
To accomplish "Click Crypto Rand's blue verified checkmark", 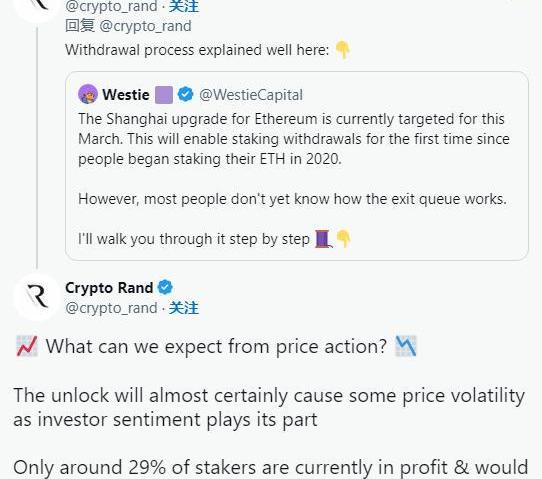I will 165,287.
